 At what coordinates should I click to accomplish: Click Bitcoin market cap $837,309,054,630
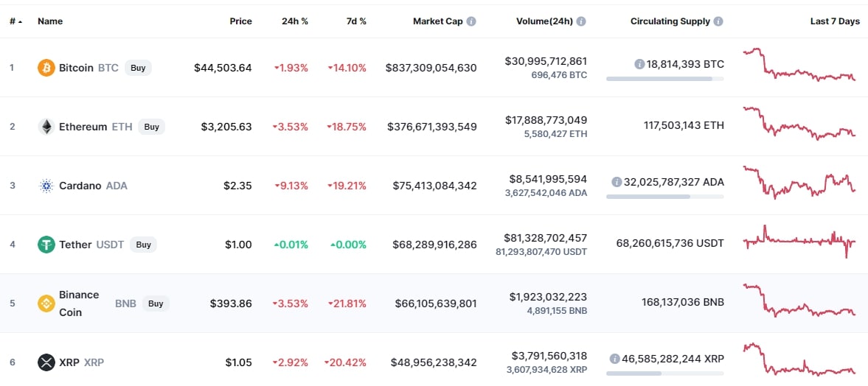(x=431, y=68)
